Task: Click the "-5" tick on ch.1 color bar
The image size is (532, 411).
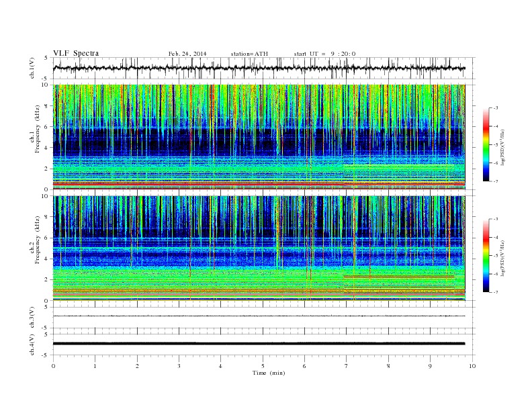Action: [x=496, y=144]
